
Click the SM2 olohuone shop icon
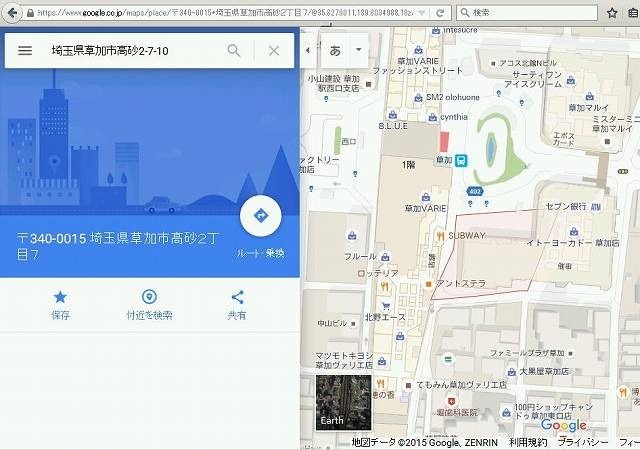pos(418,98)
